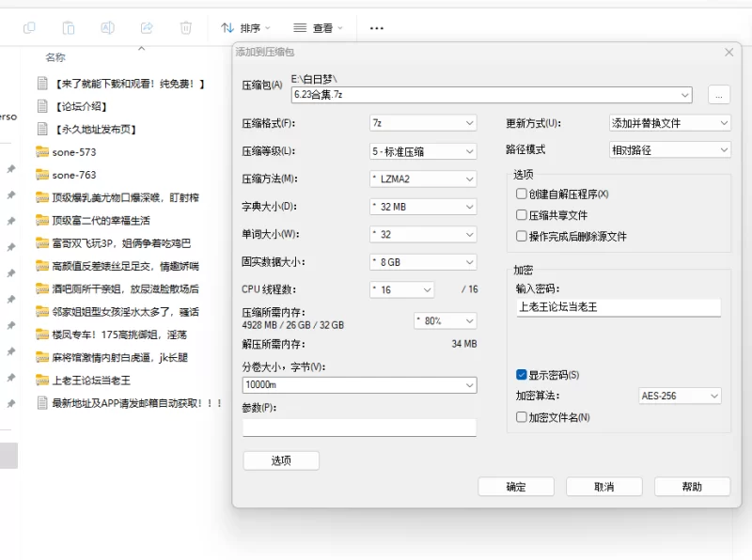Click the delete trash icon in toolbar
The height and width of the screenshot is (560, 752).
(186, 28)
